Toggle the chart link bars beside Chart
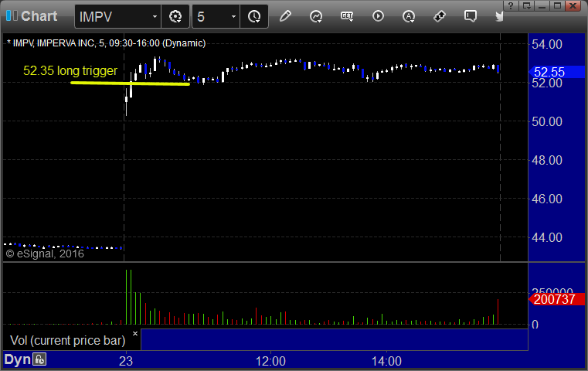The height and width of the screenshot is (371, 588). pos(12,15)
